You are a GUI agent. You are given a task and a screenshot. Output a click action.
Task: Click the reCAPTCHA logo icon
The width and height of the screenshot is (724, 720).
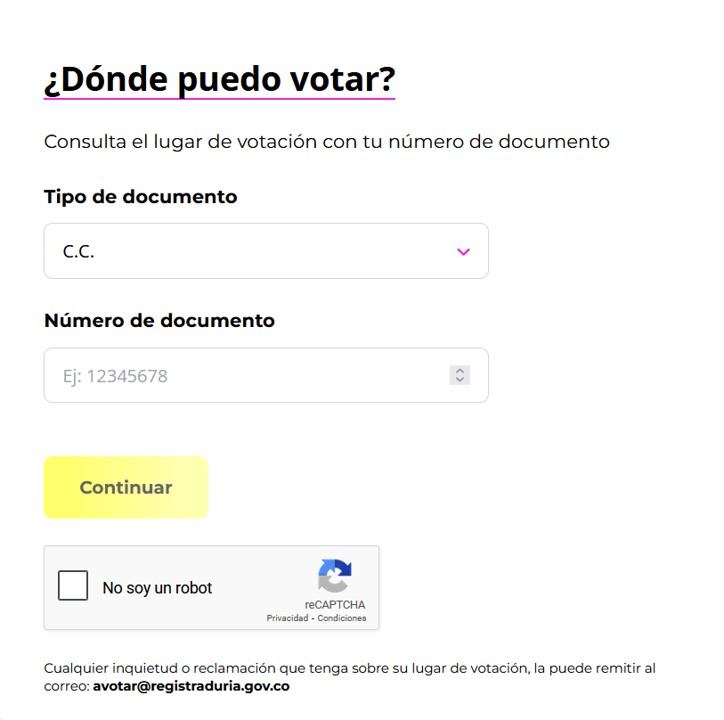[x=334, y=576]
